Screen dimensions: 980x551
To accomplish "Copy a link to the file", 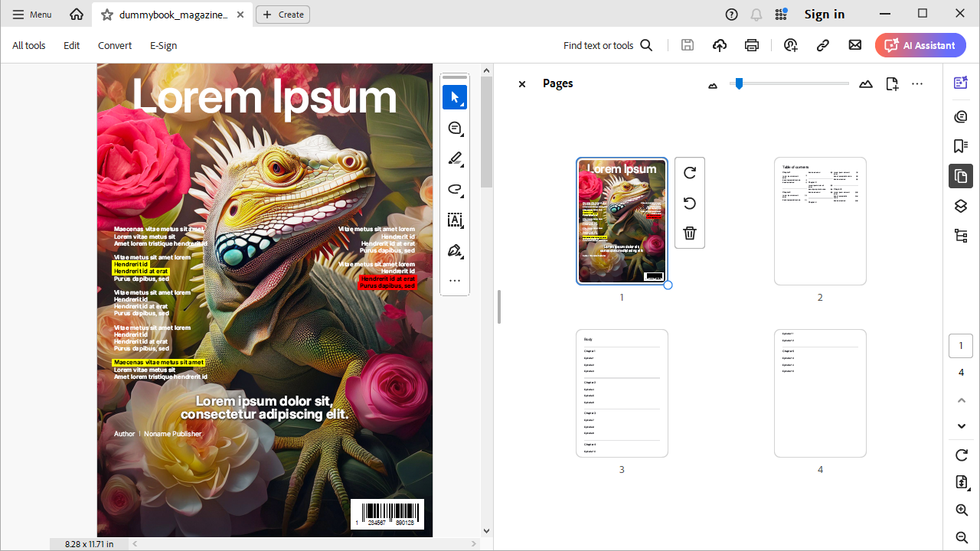I will click(823, 45).
